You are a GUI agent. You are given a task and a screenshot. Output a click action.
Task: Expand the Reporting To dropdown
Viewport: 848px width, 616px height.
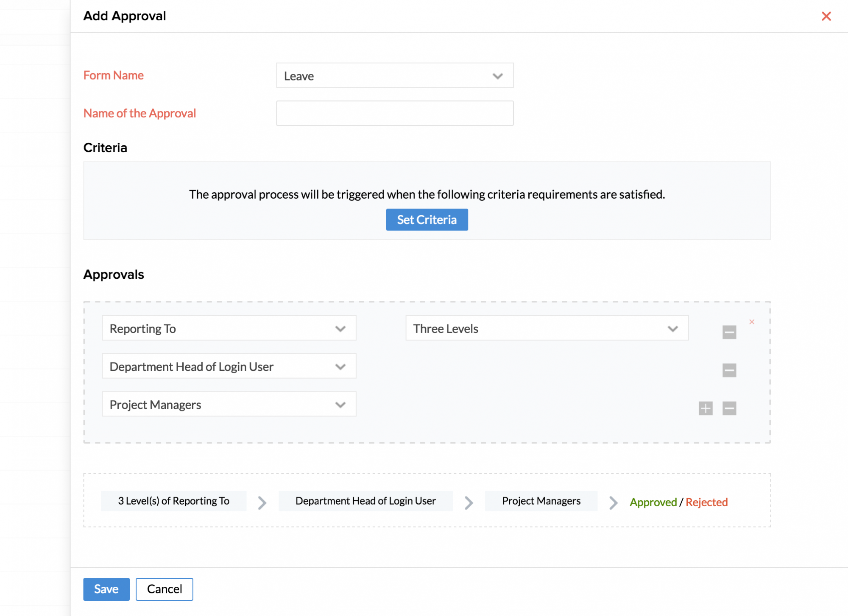(229, 328)
